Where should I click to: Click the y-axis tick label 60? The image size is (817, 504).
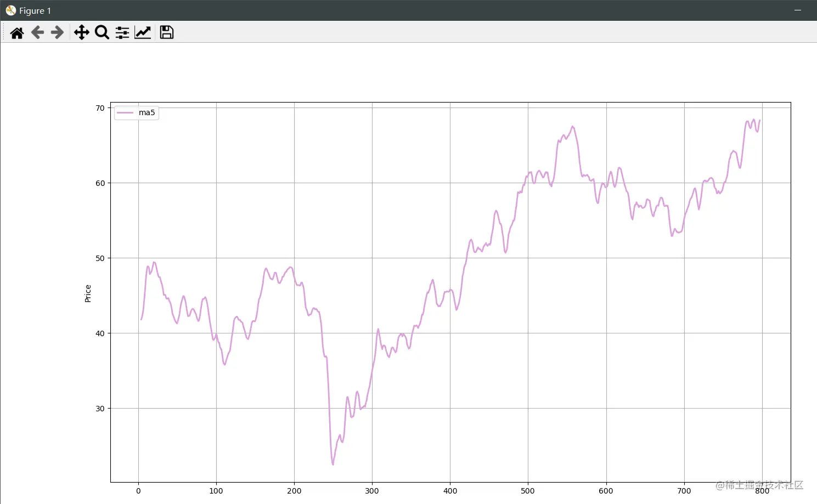click(100, 183)
